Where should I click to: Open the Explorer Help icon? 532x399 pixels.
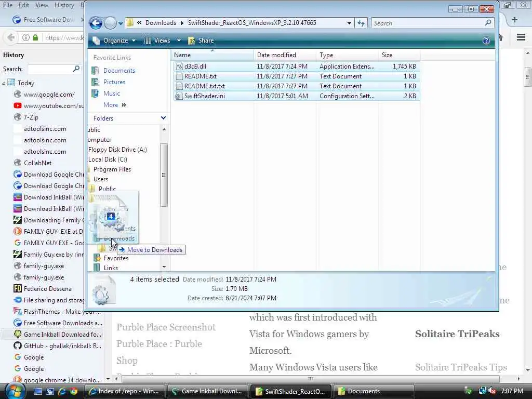[486, 41]
